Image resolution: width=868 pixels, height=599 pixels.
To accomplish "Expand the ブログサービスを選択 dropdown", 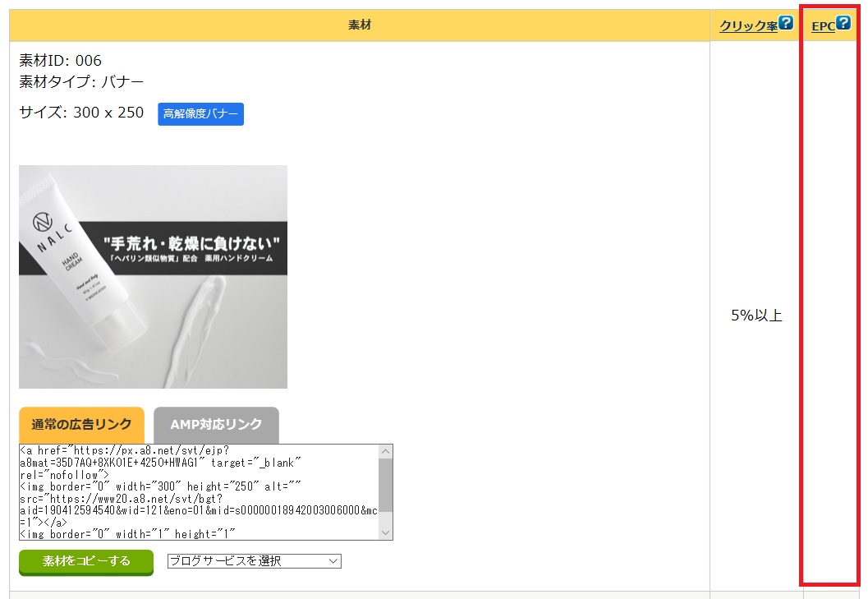I will [254, 560].
